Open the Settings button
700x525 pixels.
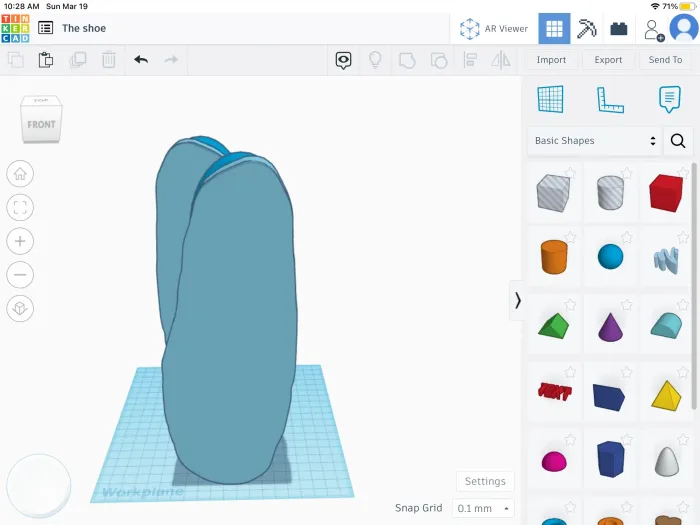[x=485, y=481]
